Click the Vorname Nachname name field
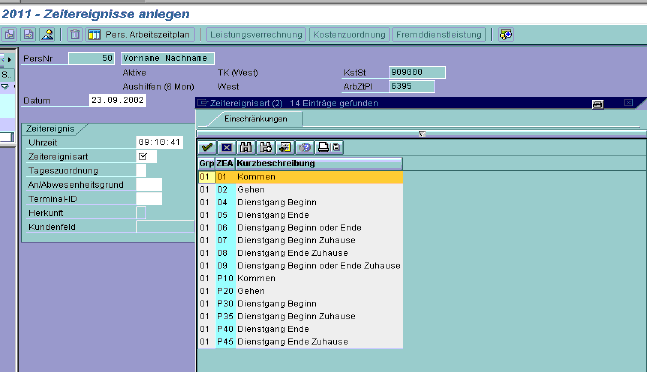This screenshot has width=647, height=372. (168, 59)
